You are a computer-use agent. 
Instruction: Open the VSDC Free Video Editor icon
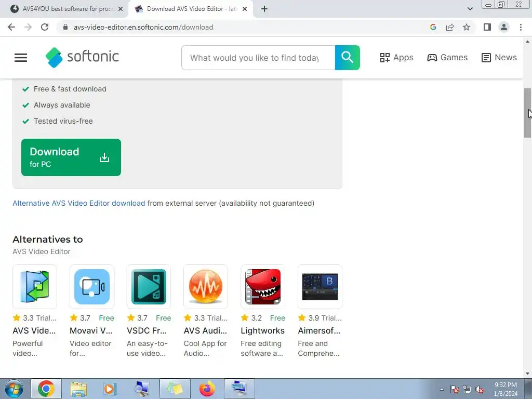(x=149, y=287)
